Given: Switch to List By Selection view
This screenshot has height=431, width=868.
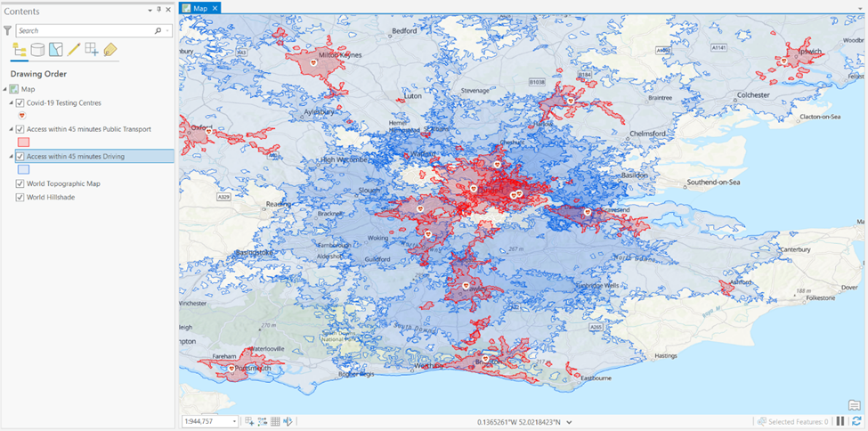Looking at the screenshot, I should pos(56,50).
